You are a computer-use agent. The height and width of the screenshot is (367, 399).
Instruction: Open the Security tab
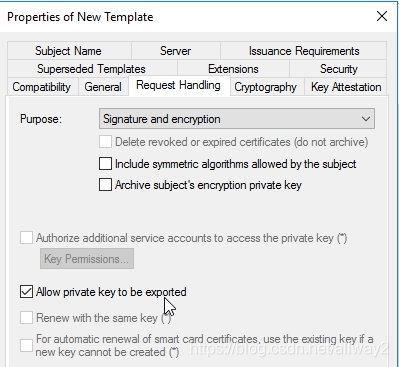338,69
